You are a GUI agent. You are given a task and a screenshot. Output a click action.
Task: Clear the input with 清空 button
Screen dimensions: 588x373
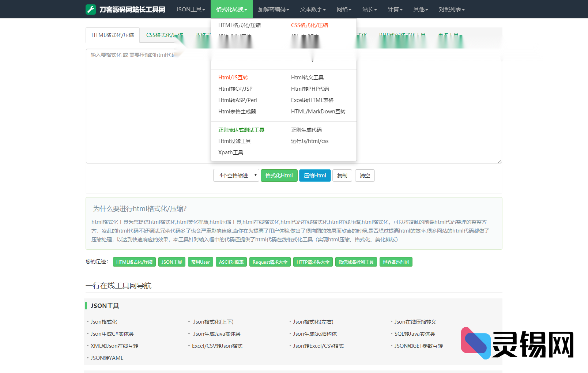(x=365, y=176)
